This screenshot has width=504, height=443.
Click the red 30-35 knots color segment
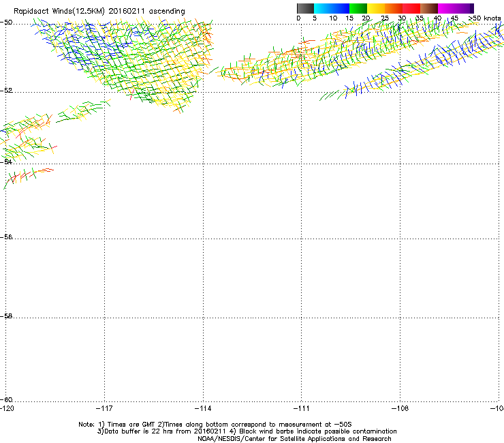411,8
